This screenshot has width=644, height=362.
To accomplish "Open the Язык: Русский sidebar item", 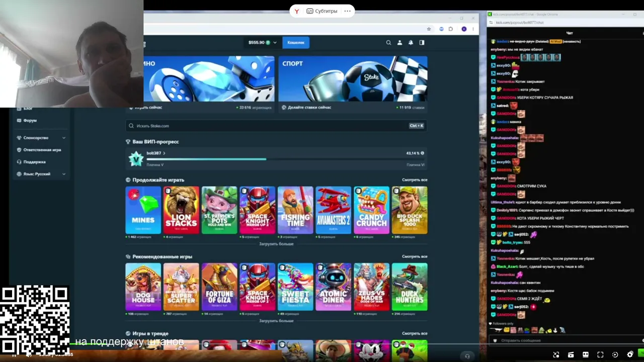I will click(37, 174).
